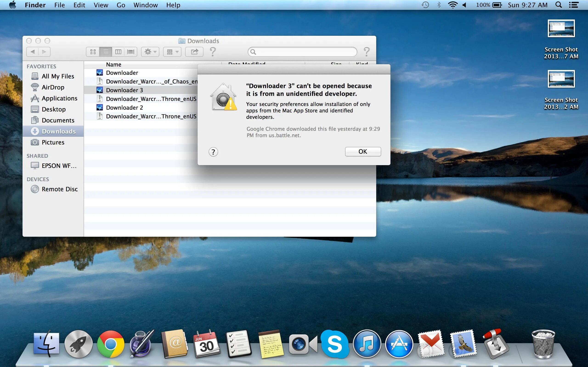This screenshot has height=367, width=588.
Task: Open the View menu
Action: [101, 5]
